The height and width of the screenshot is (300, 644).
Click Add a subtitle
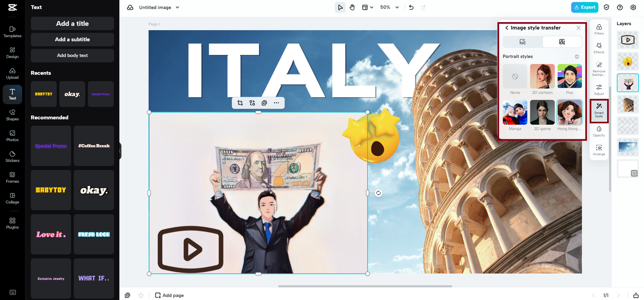pos(72,39)
